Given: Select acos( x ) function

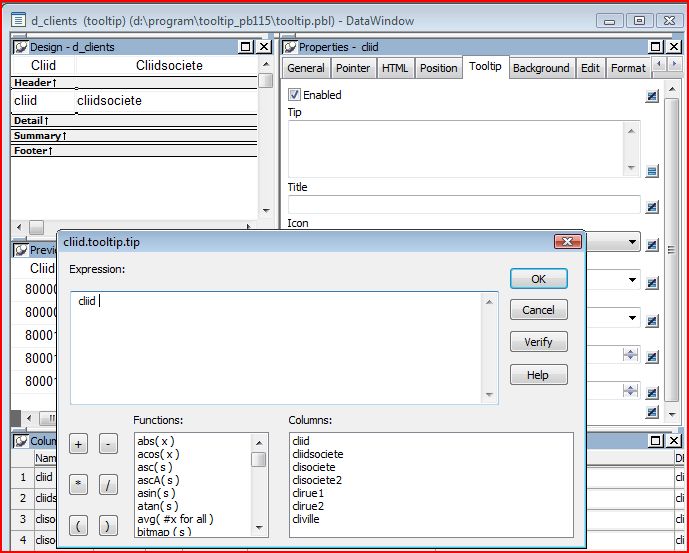Looking at the screenshot, I should pyautogui.click(x=158, y=454).
